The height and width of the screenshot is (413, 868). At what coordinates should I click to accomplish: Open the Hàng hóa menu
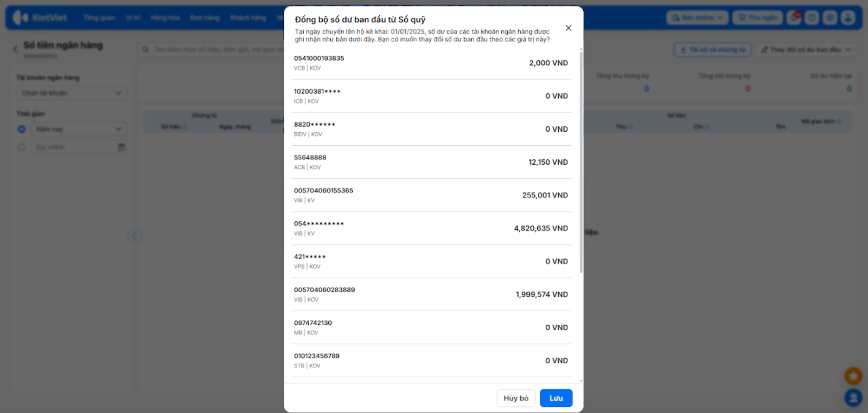point(165,18)
